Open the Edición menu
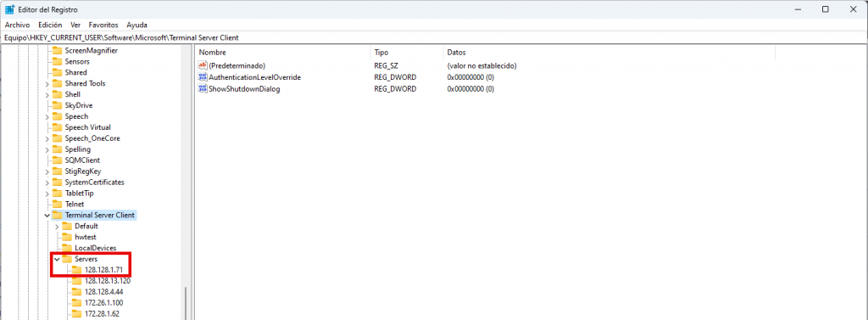Image resolution: width=868 pixels, height=320 pixels. click(50, 25)
